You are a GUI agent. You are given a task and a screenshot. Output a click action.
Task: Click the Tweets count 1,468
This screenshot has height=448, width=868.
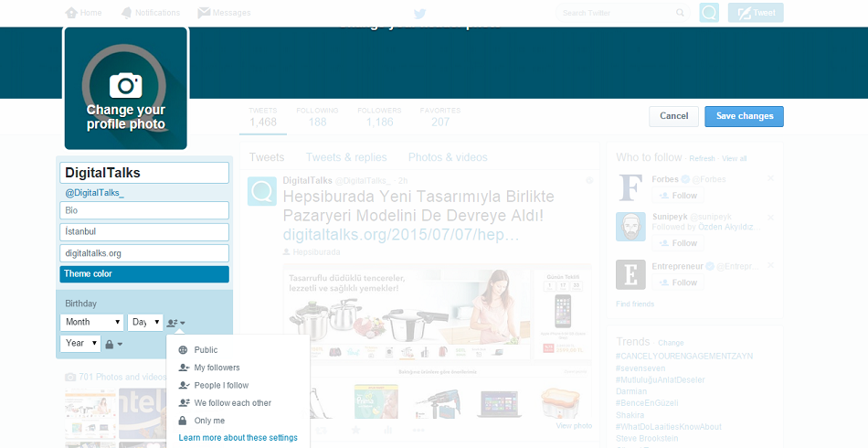(263, 123)
